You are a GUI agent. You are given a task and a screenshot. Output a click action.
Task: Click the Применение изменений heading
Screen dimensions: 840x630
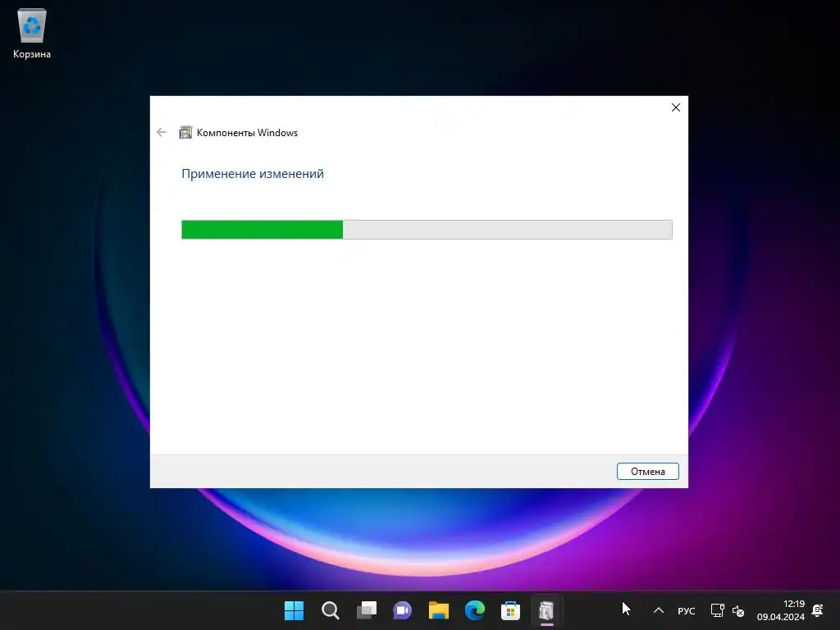click(x=253, y=174)
